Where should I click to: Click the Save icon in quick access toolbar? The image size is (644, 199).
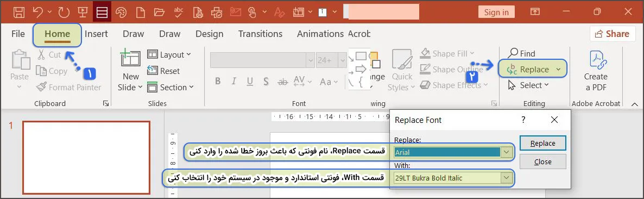[x=19, y=13]
